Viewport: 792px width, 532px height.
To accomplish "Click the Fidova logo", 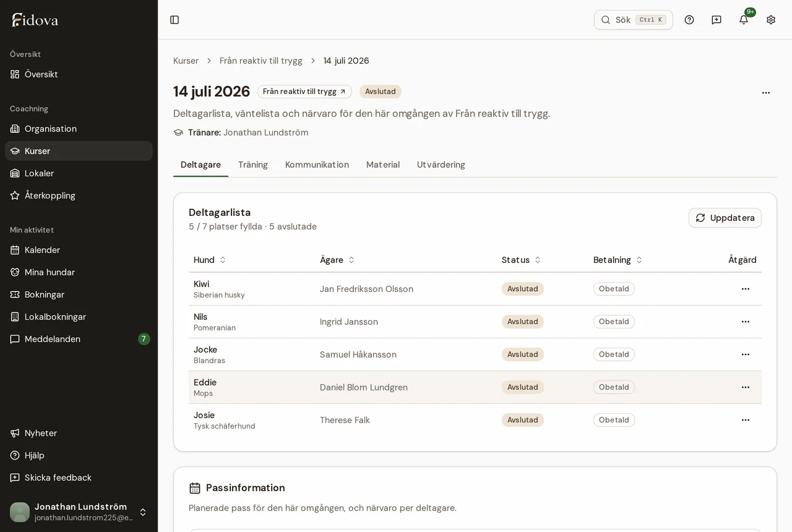I will [x=35, y=20].
